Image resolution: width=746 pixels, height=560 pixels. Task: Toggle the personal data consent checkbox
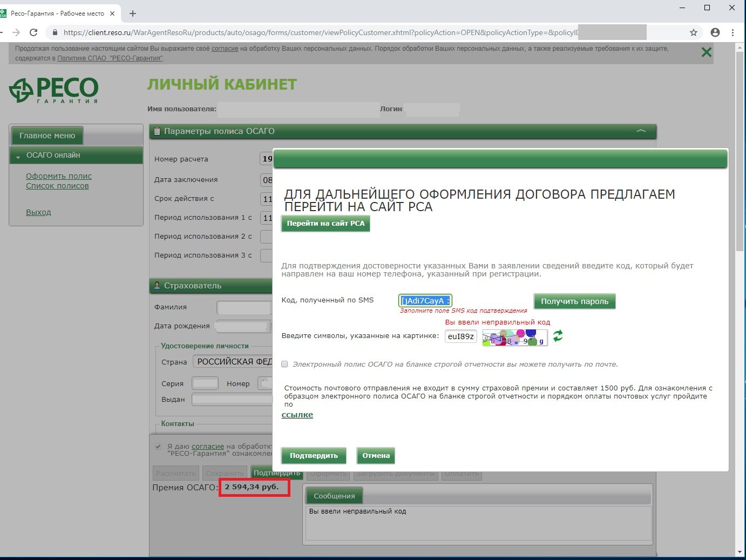click(x=158, y=447)
